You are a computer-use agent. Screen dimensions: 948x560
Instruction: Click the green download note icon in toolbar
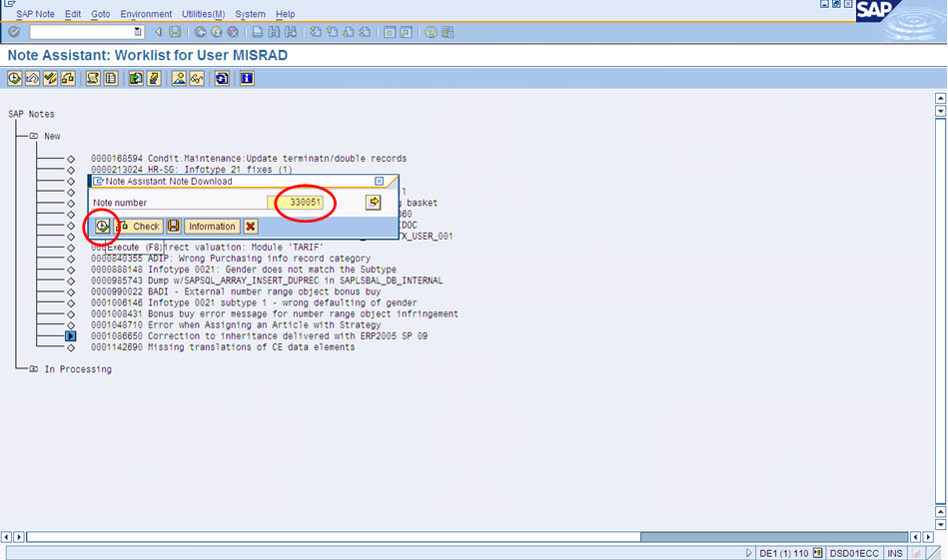[136, 78]
